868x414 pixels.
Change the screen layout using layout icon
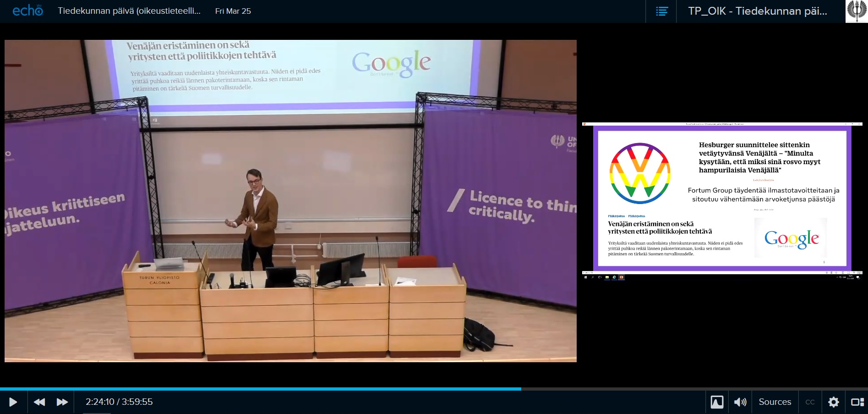tap(857, 402)
